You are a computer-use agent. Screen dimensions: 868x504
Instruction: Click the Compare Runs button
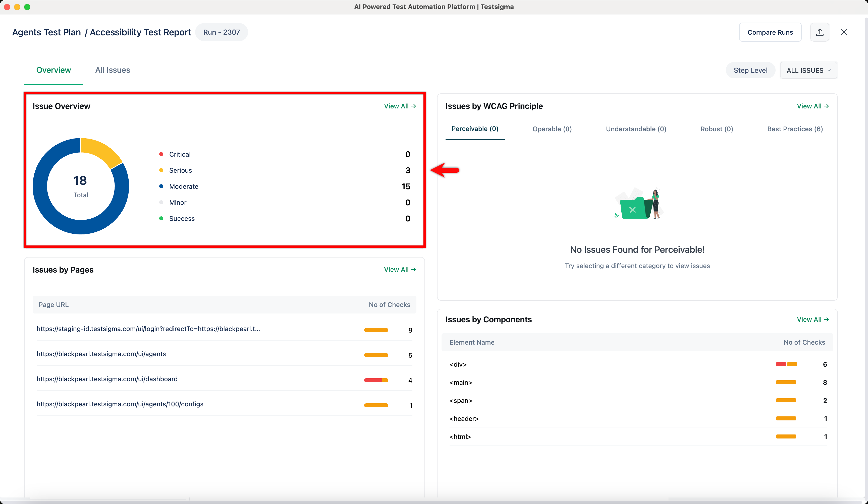pos(770,32)
